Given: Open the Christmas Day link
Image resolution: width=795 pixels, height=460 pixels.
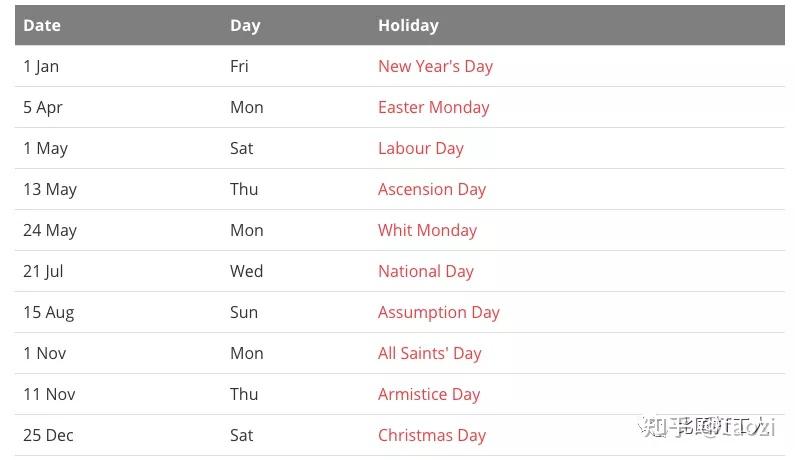Looking at the screenshot, I should 431,435.
